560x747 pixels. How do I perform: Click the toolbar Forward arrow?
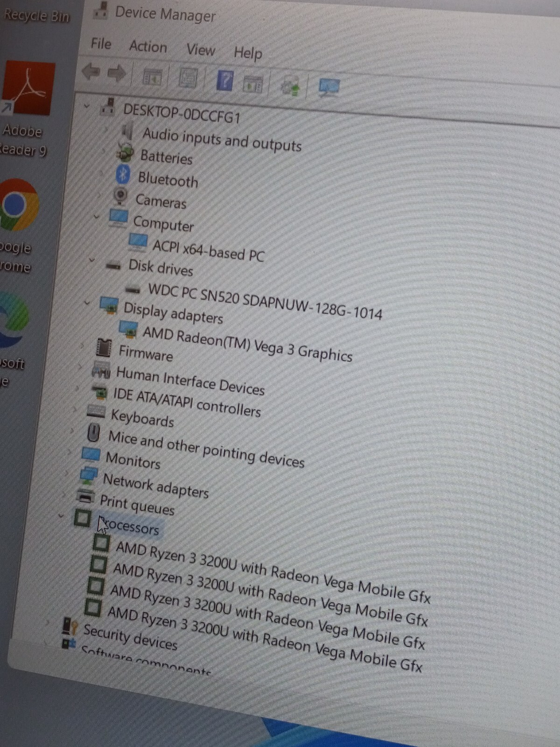(x=117, y=74)
